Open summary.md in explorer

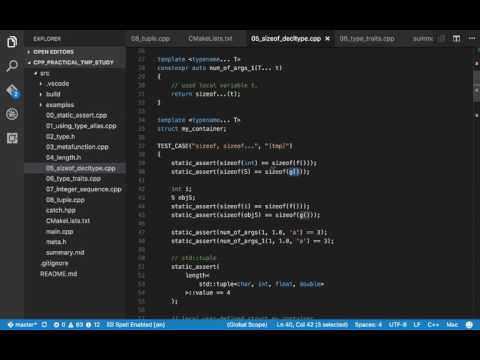pos(65,253)
